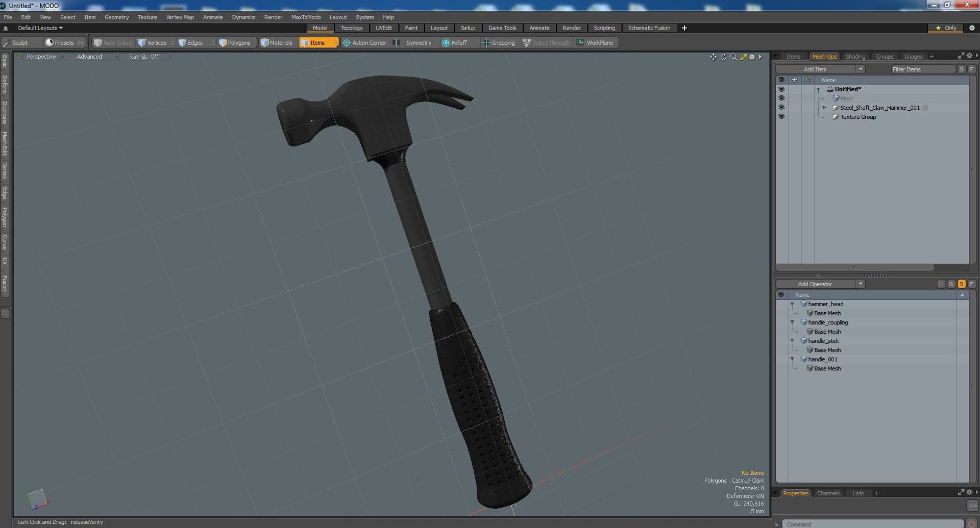This screenshot has width=980, height=528.
Task: Toggle visibility of Steel_Shaft_Claw_Hammer_001
Action: click(x=781, y=108)
